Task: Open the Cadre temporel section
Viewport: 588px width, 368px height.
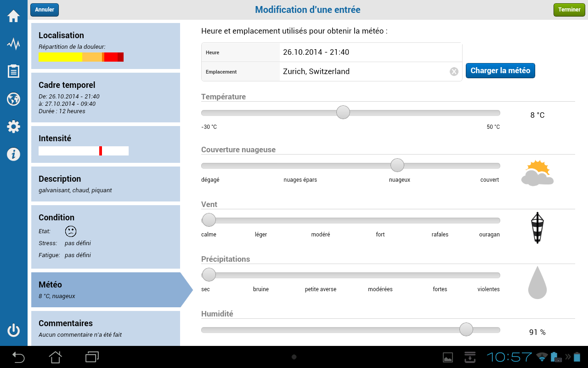Action: (106, 98)
